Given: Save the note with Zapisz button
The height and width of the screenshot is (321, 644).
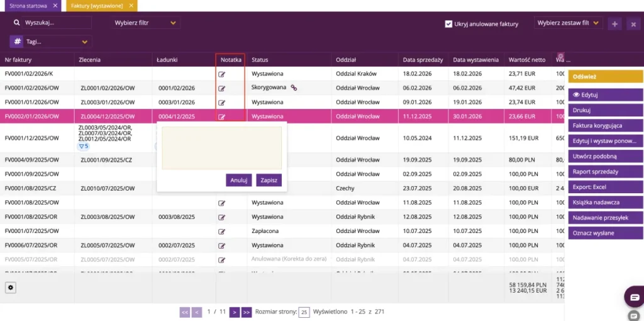Looking at the screenshot, I should click(269, 180).
